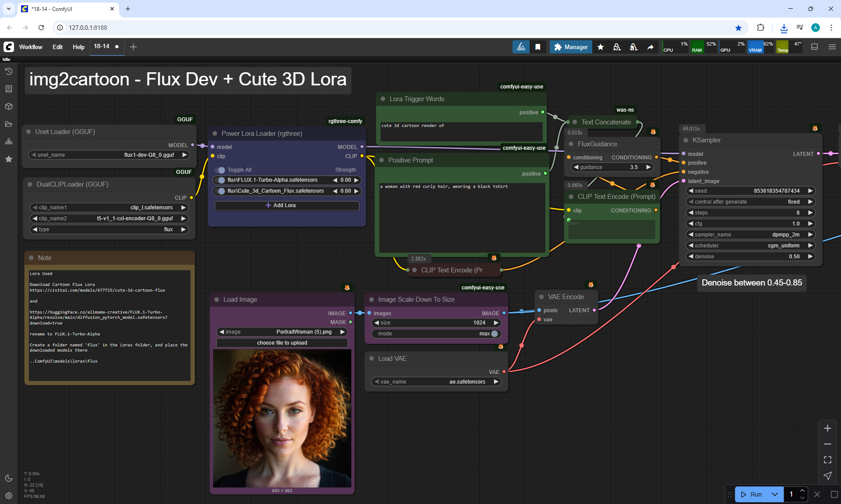Toggle the bottom panel icon

click(814, 47)
